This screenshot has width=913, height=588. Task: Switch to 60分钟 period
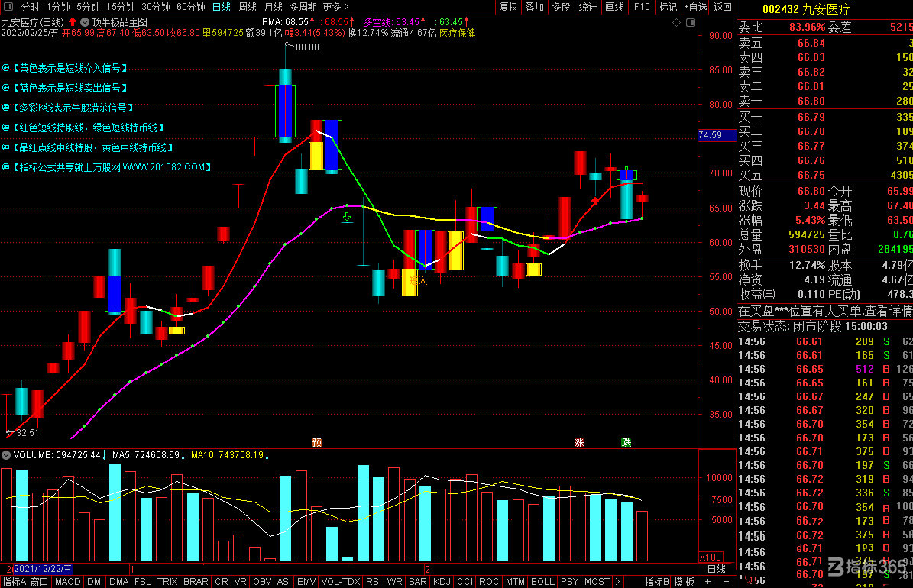[x=191, y=7]
